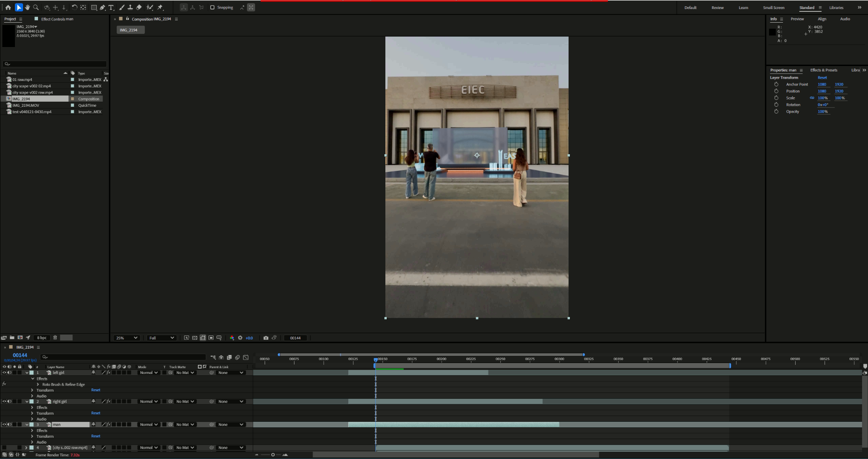Switch to the Small Screen workspace
The width and height of the screenshot is (868, 459).
(x=773, y=8)
